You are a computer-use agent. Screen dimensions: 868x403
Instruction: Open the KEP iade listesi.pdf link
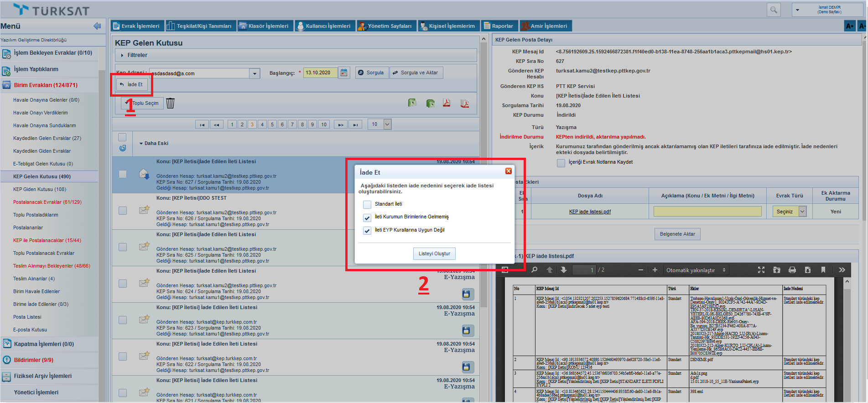pos(590,212)
